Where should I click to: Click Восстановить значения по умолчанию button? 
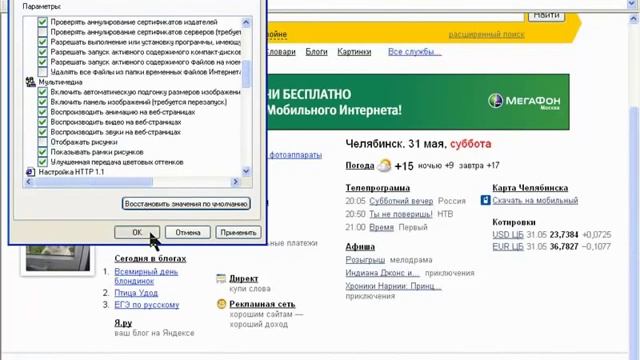coord(186,203)
